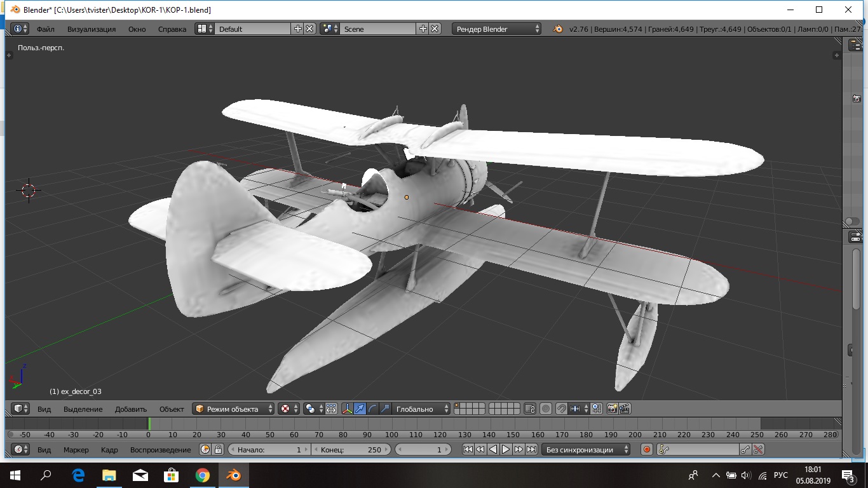
Task: Open the Режим объекта mode dropdown
Action: (233, 409)
